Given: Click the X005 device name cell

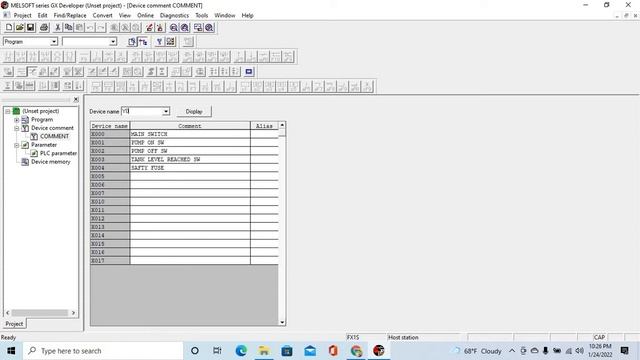Looking at the screenshot, I should [110, 176].
